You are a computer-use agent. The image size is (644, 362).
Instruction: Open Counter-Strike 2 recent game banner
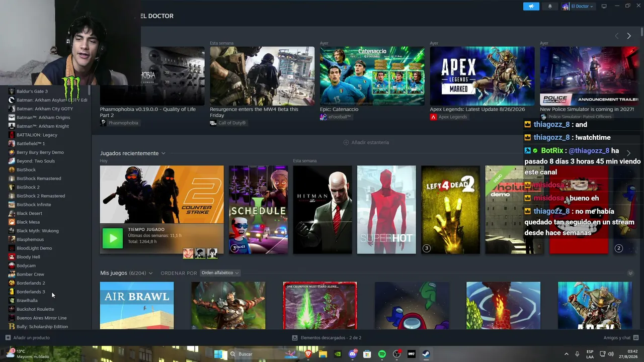click(162, 195)
